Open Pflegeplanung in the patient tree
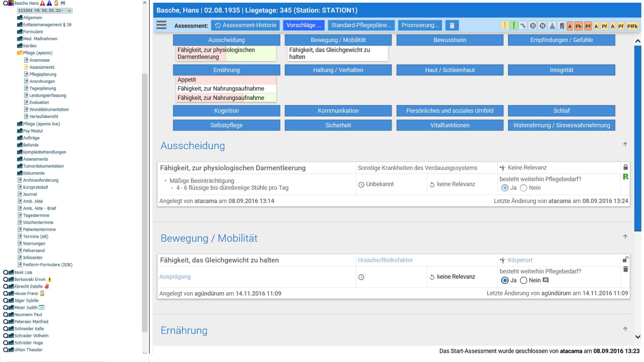The width and height of the screenshot is (644, 362). click(x=43, y=74)
